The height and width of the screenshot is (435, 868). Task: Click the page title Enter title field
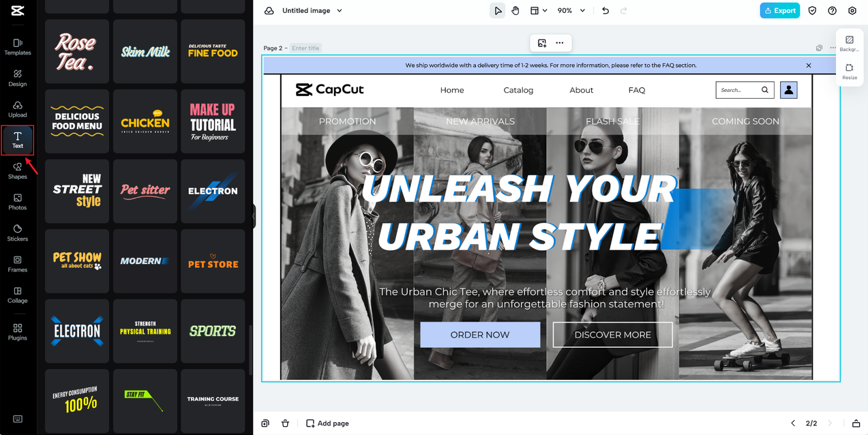(x=305, y=48)
